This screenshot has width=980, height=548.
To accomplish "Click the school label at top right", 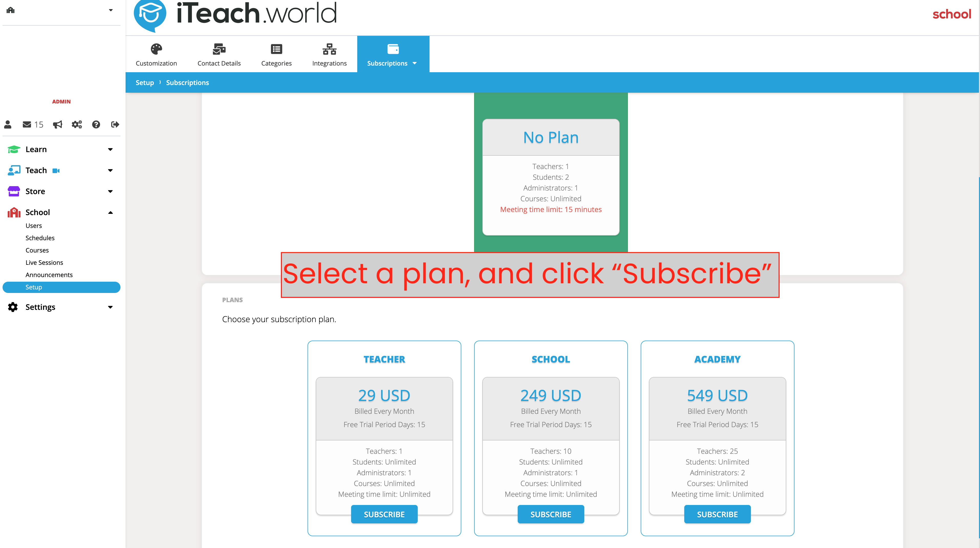I will click(952, 14).
